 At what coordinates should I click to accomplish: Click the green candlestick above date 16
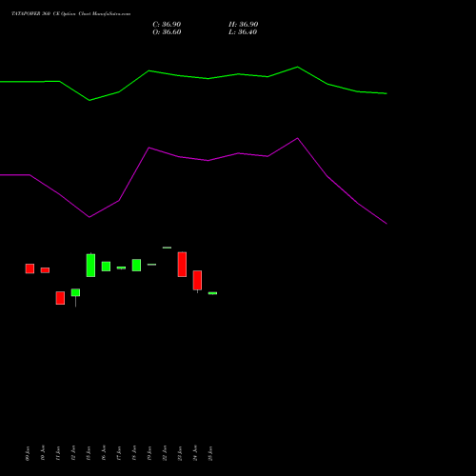coord(106,267)
